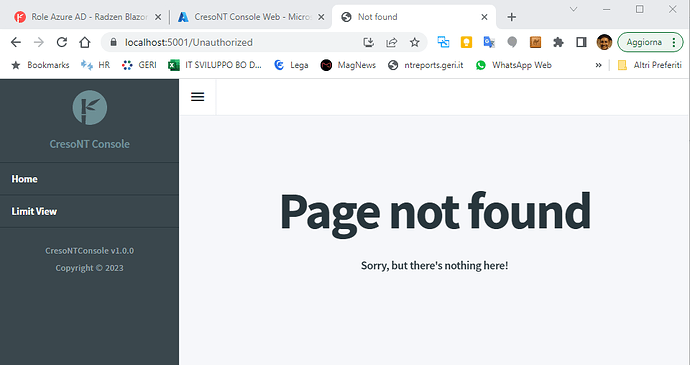Switch to the CresoNT Console Web tab
This screenshot has width=690, height=365.
click(x=251, y=17)
